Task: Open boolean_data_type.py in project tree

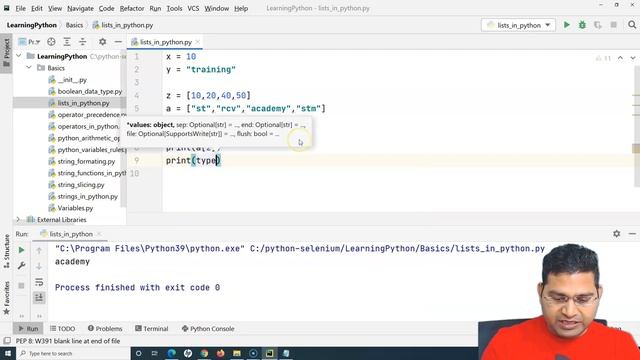Action: pyautogui.click(x=89, y=91)
